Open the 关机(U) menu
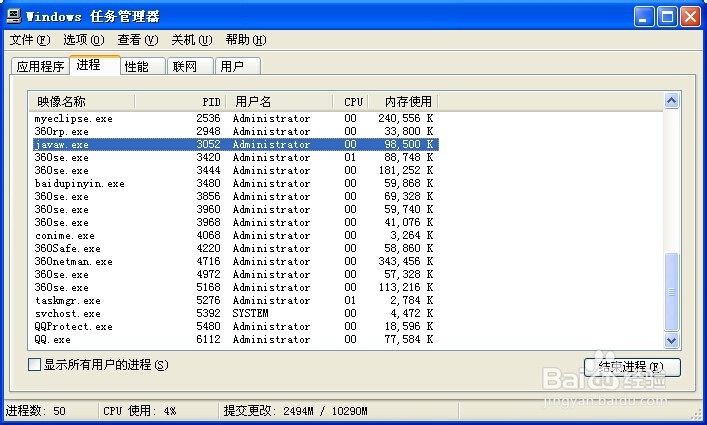707x425 pixels. point(192,40)
